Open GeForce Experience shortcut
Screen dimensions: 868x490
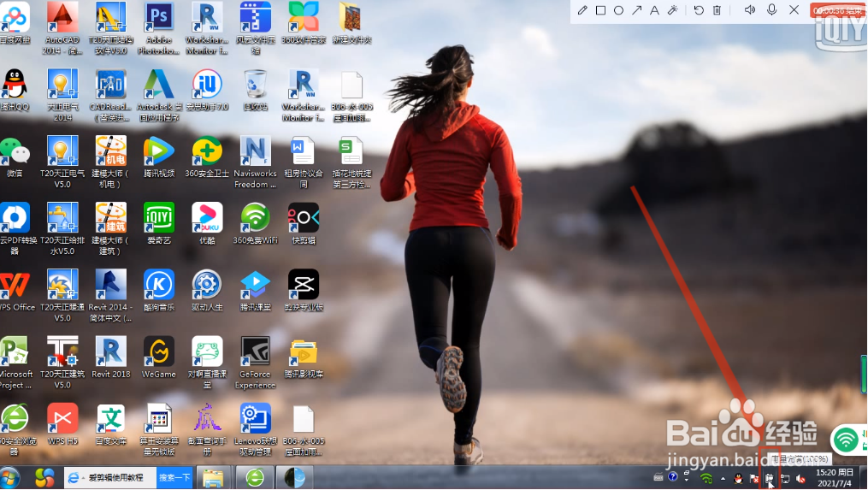255,363
